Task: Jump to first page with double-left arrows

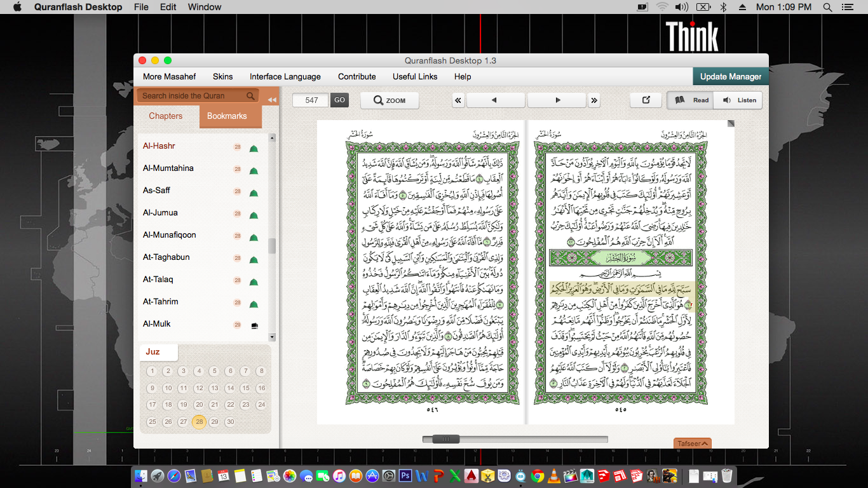Action: (x=458, y=100)
